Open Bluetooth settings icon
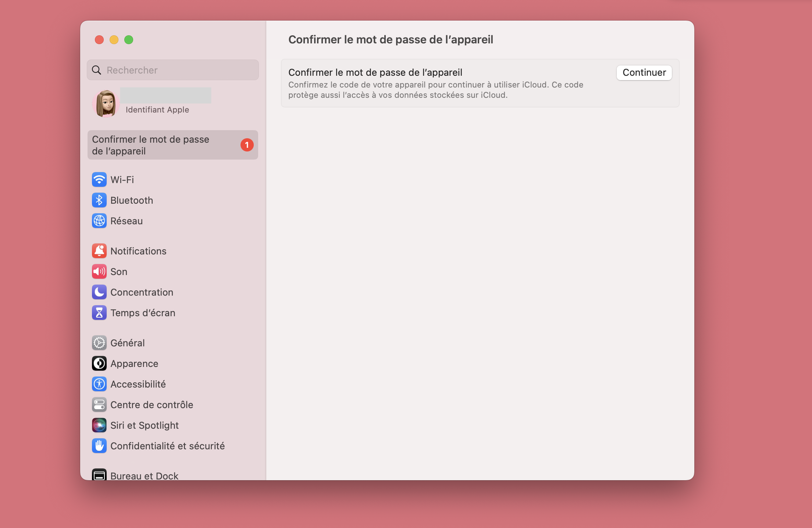This screenshot has height=528, width=812. point(99,200)
